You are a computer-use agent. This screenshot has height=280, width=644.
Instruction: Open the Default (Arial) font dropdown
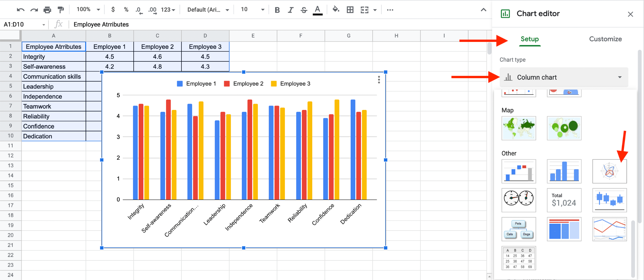[208, 10]
